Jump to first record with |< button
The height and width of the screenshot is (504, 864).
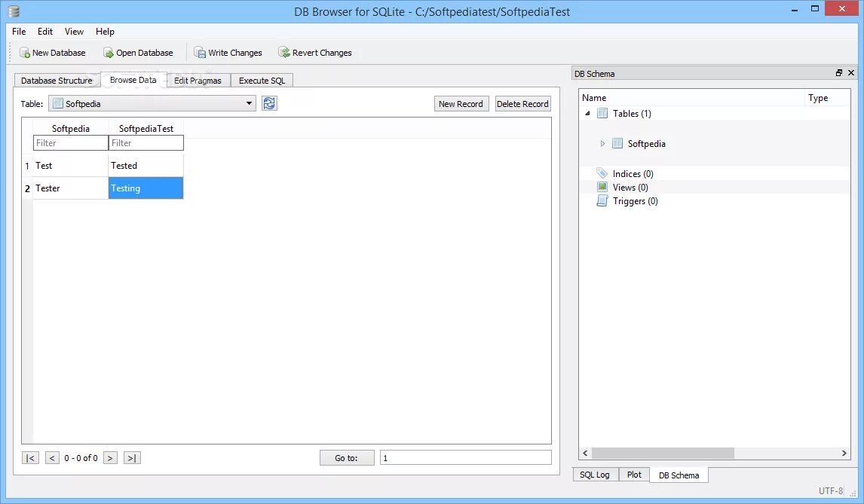click(x=30, y=458)
